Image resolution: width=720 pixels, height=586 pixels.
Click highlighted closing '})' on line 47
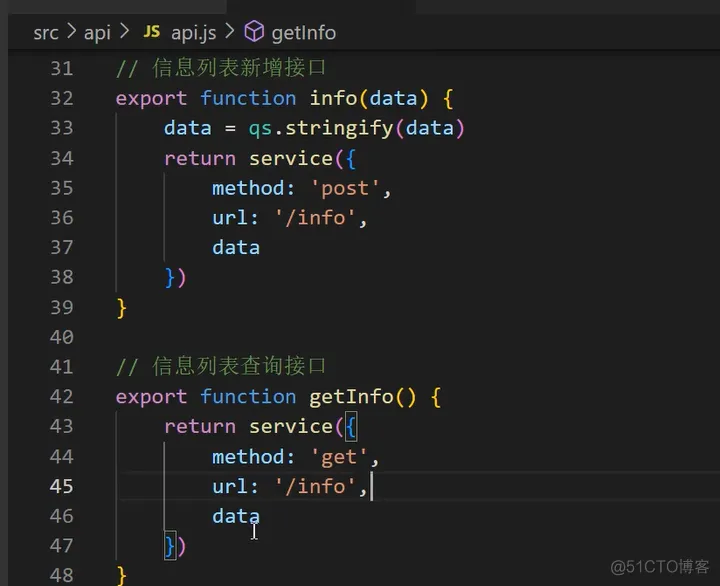[175, 546]
